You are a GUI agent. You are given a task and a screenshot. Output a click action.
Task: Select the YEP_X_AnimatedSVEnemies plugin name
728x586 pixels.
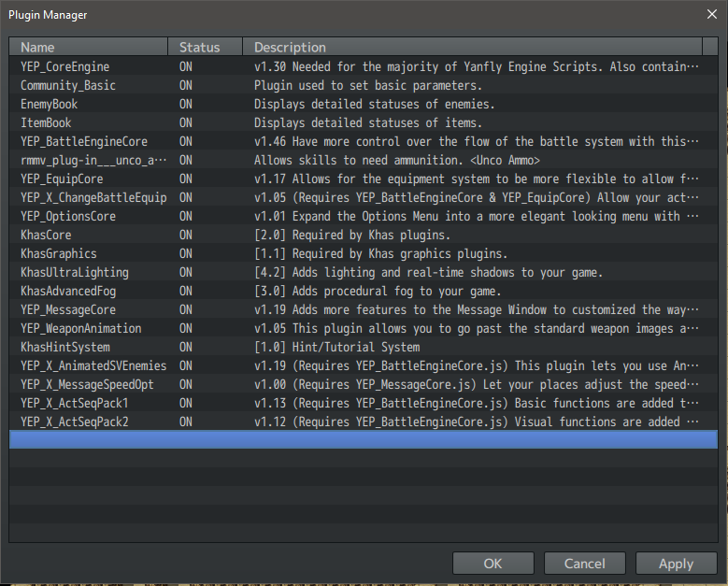[x=93, y=366]
